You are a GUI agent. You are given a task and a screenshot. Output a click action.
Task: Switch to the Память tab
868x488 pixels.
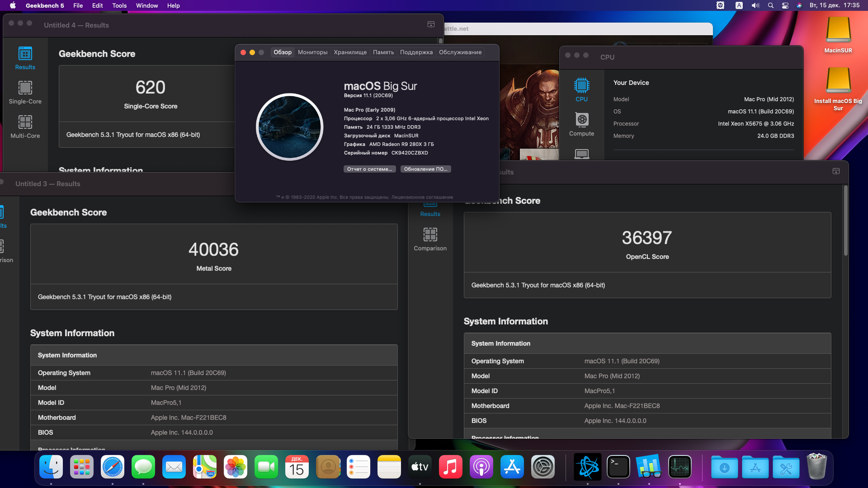(383, 52)
